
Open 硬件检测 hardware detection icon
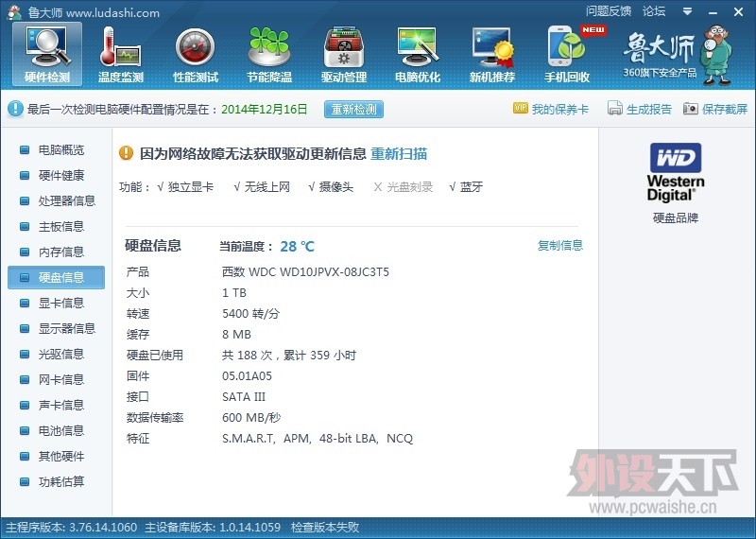pyautogui.click(x=47, y=54)
